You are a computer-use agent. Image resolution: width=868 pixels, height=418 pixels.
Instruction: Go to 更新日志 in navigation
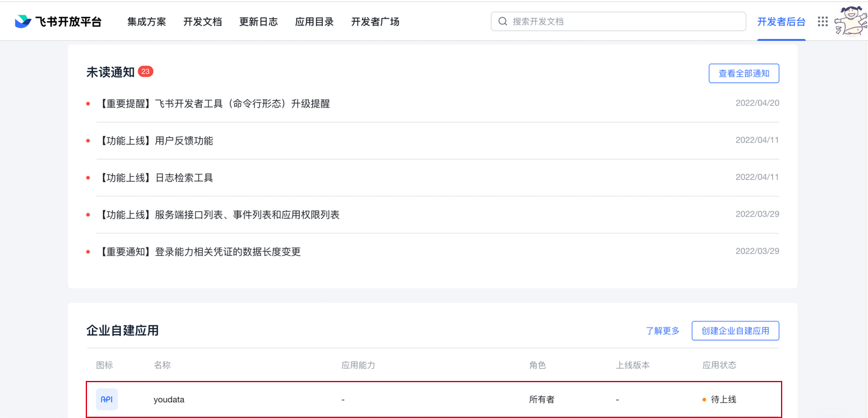pos(259,22)
